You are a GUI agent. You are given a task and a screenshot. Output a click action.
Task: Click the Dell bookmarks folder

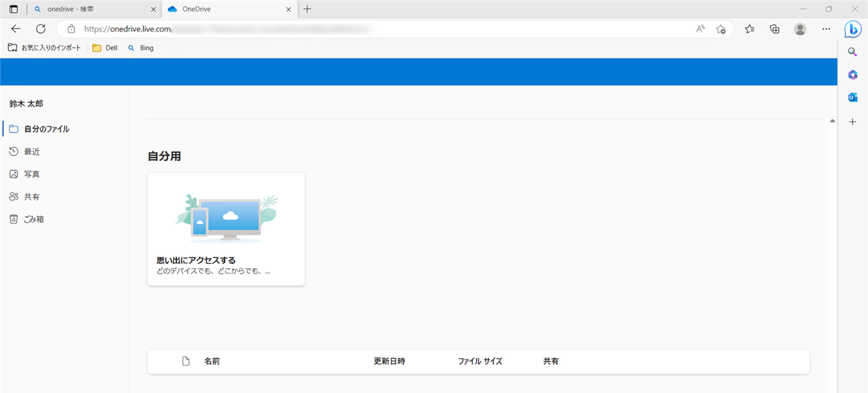(x=105, y=48)
